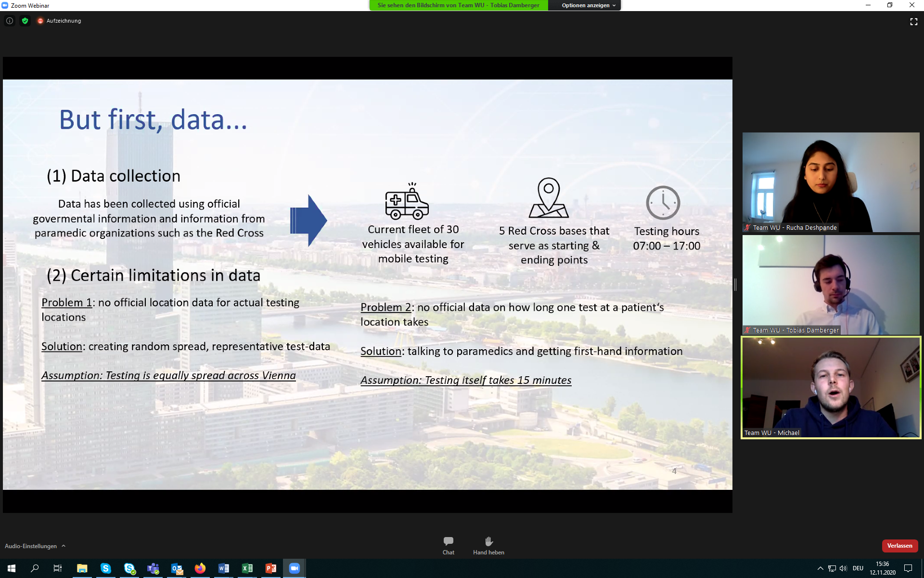
Task: Toggle the system volume icon
Action: click(843, 568)
